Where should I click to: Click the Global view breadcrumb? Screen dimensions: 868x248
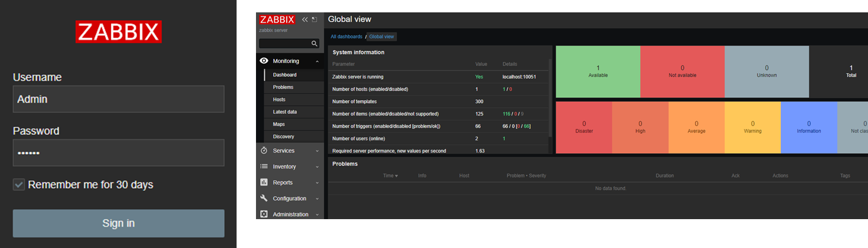pos(381,37)
